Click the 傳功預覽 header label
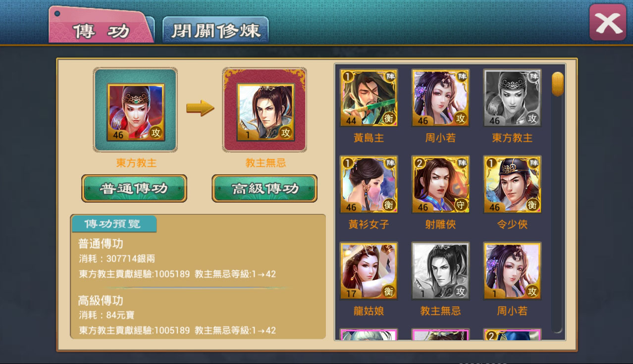The height and width of the screenshot is (364, 633). (x=114, y=224)
